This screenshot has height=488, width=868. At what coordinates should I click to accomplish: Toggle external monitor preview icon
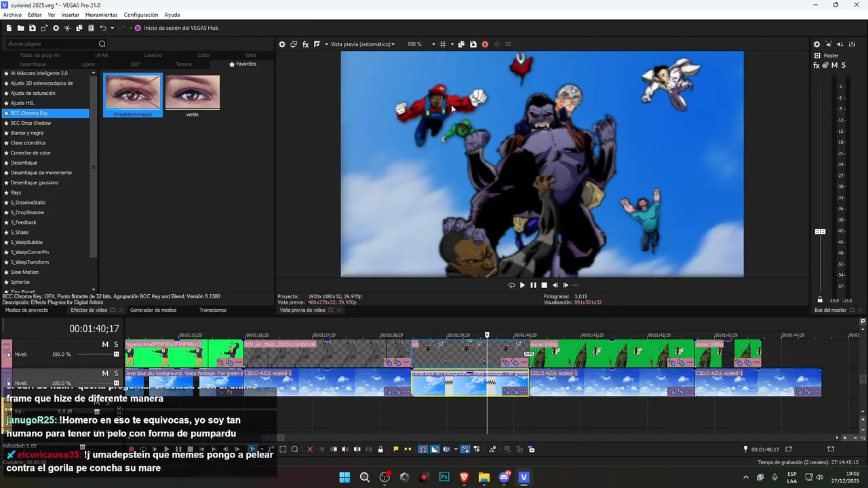[x=294, y=44]
